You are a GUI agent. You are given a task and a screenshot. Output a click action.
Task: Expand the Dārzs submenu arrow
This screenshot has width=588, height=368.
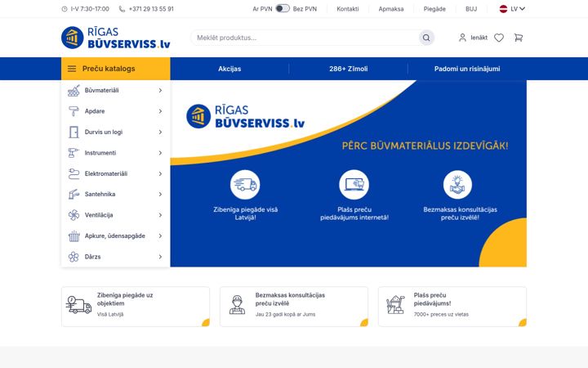tap(160, 257)
